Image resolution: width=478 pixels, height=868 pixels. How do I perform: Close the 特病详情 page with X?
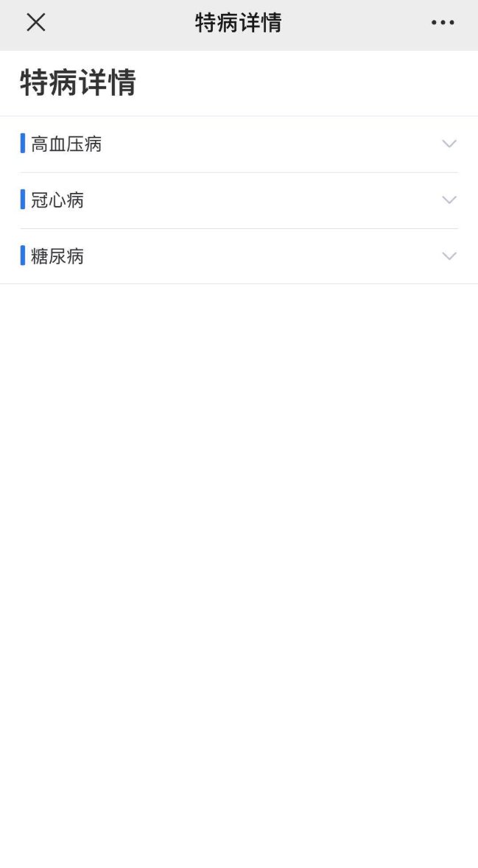pos(36,23)
